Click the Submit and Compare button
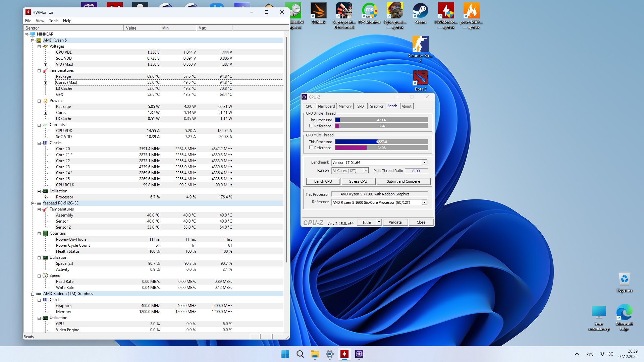The height and width of the screenshot is (362, 644). [403, 181]
